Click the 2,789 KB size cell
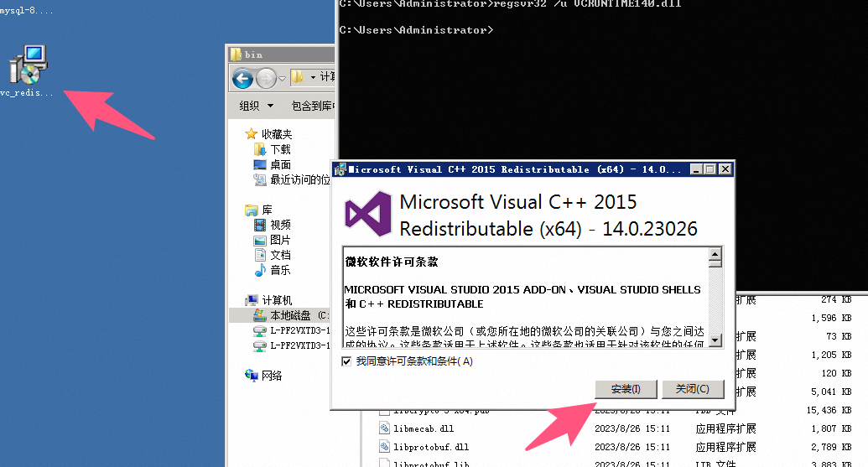 [x=831, y=447]
